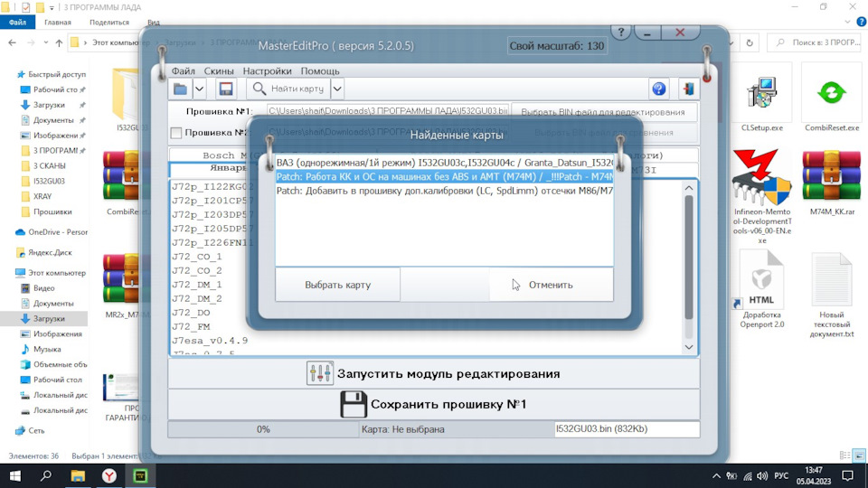This screenshot has height=488, width=868.
Task: Open Yandex browser from taskbar
Action: coord(109,476)
